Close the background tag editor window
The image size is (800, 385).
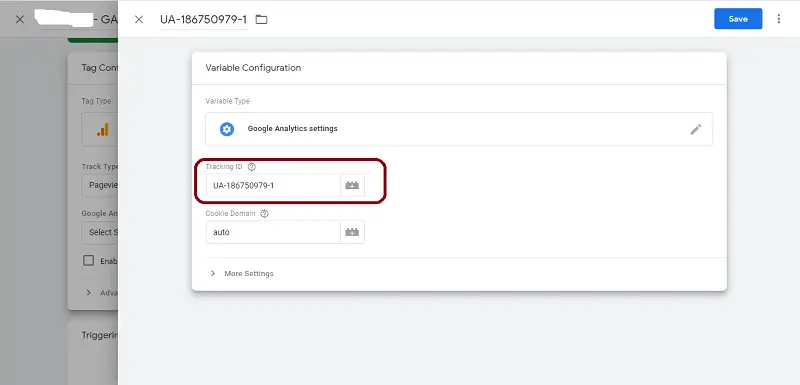19,19
